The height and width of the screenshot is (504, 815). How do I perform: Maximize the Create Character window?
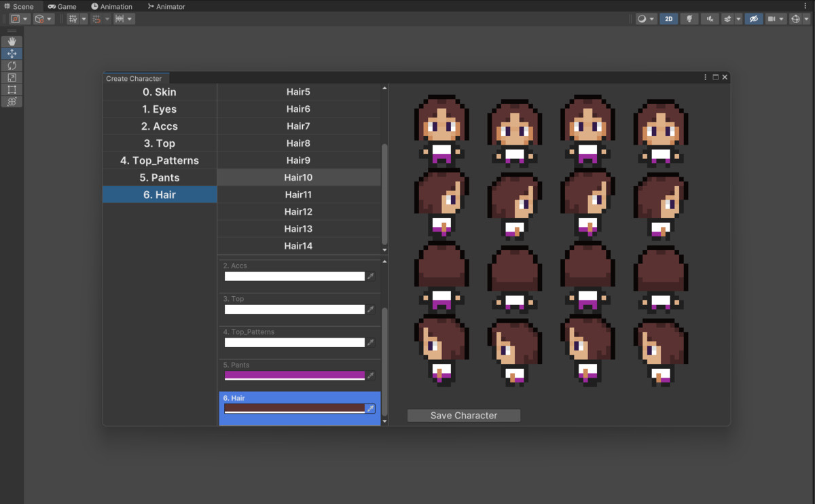tap(715, 77)
